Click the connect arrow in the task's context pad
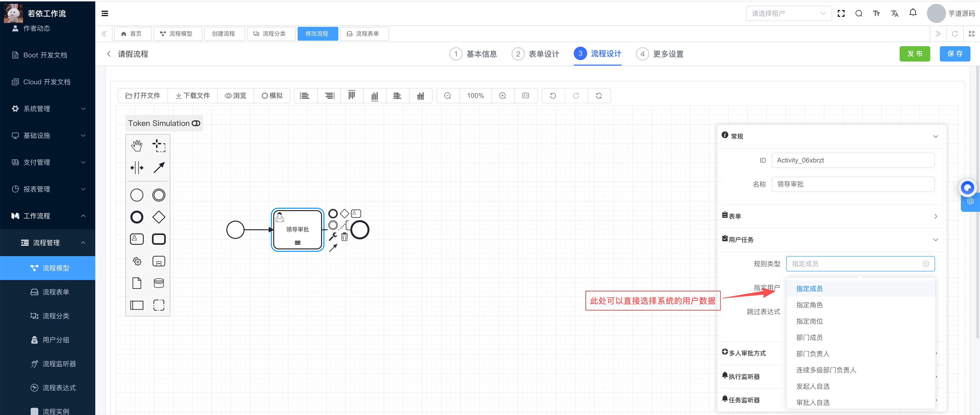 (333, 248)
